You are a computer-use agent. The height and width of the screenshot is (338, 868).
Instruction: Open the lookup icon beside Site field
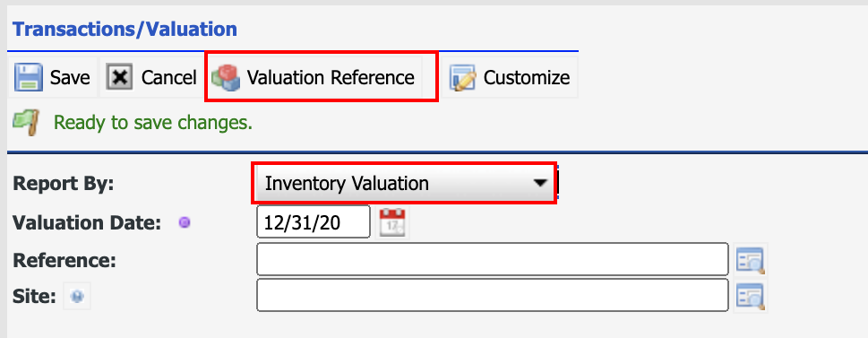coord(750,297)
